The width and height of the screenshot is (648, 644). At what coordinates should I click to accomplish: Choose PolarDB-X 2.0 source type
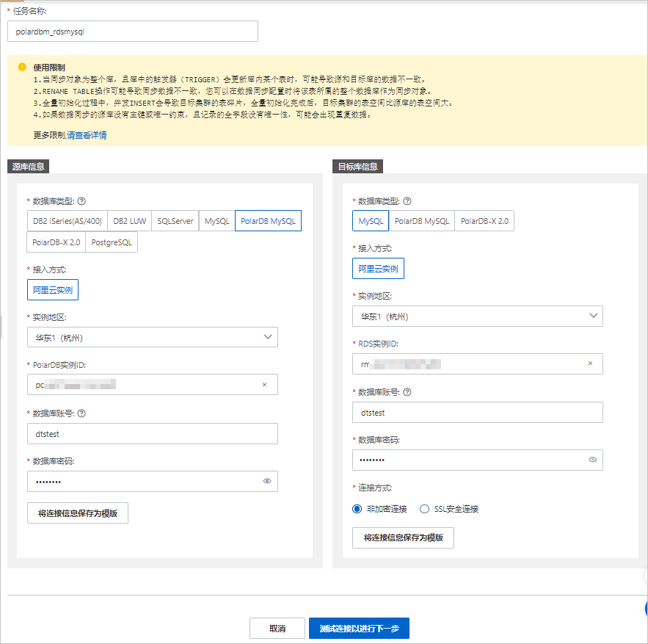pos(57,242)
